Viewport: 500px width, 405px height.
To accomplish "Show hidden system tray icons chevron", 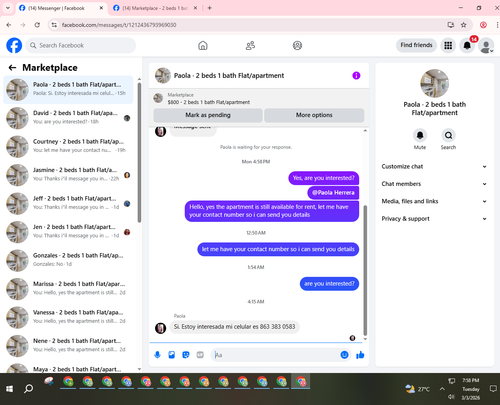I will 442,389.
